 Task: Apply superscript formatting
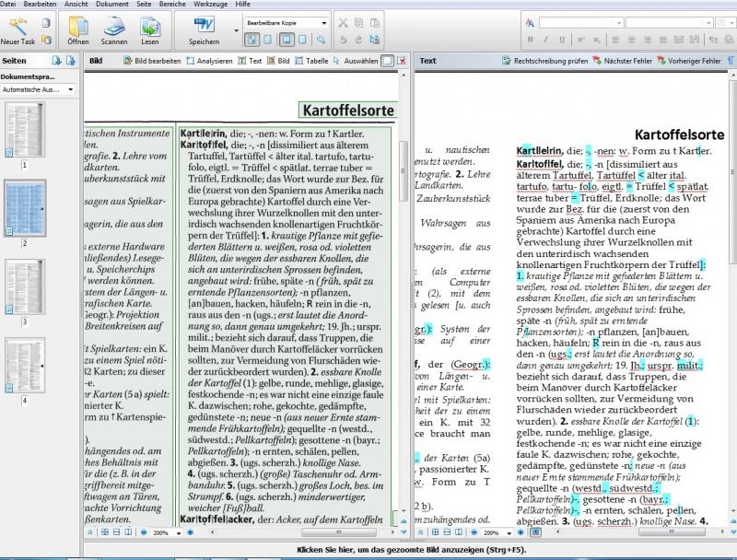coord(581,40)
